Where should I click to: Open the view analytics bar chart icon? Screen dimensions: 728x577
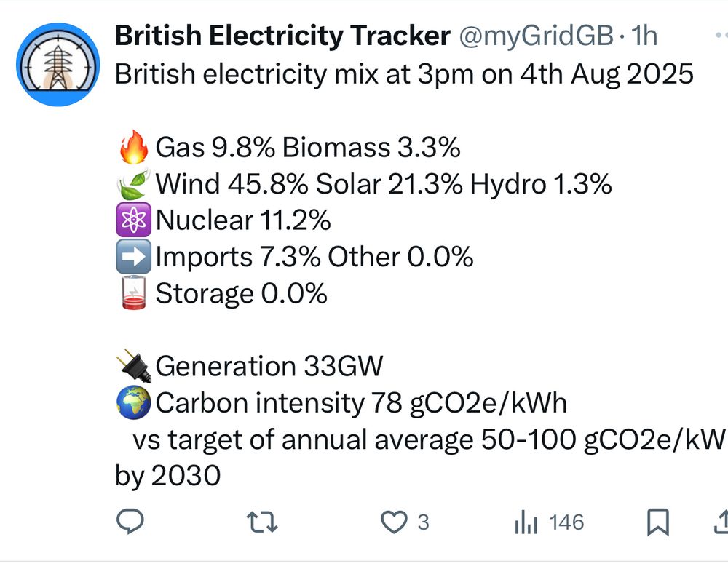click(526, 522)
